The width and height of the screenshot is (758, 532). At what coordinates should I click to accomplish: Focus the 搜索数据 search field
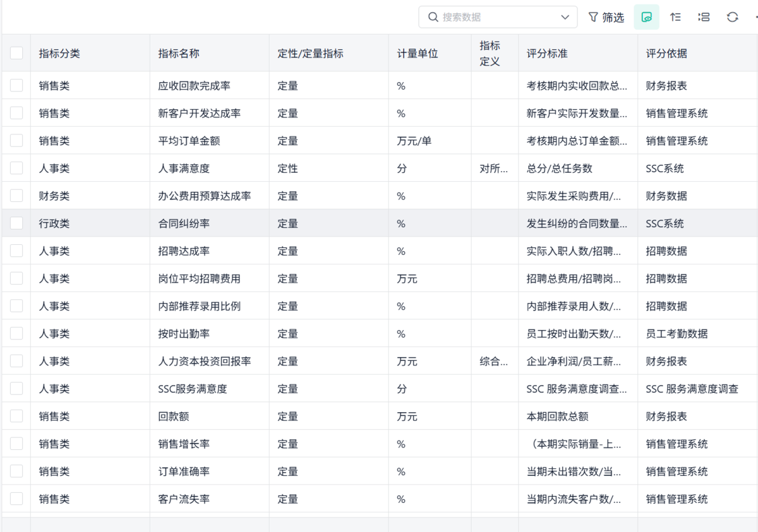[x=498, y=17]
